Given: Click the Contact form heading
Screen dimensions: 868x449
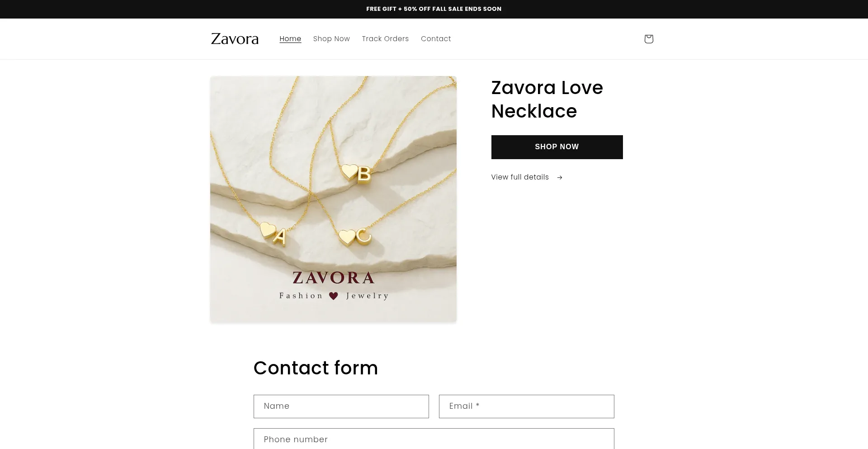Looking at the screenshot, I should click(x=316, y=368).
